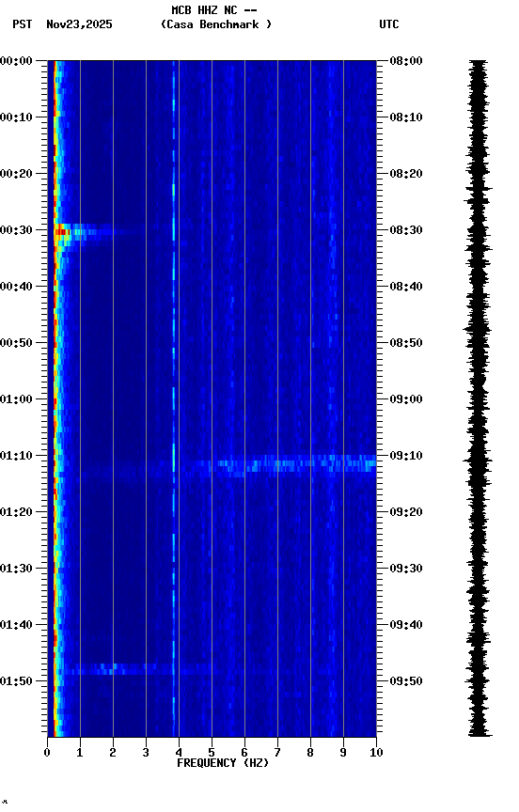Click frequency axis tick label '4'

(179, 753)
